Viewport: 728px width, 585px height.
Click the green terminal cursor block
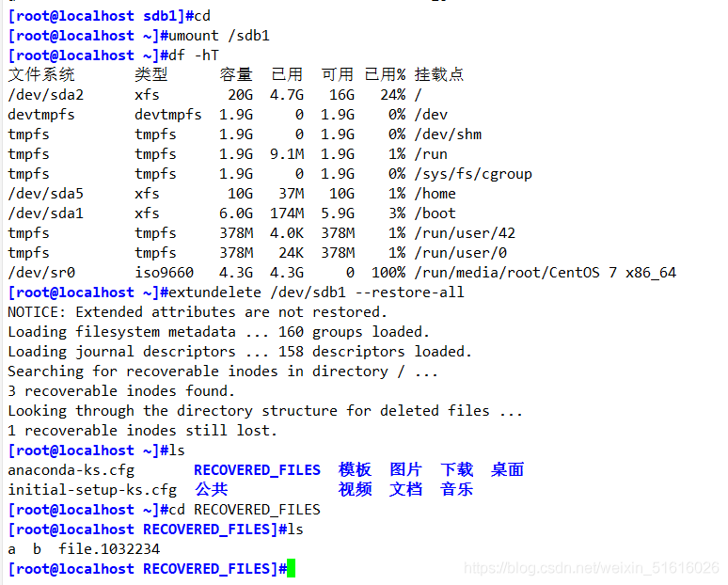point(292,569)
